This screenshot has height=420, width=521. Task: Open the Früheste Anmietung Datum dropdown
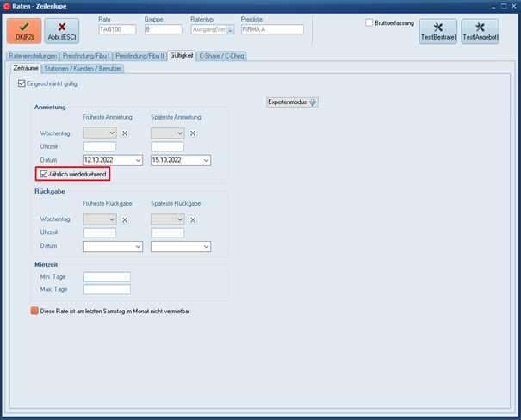pos(136,160)
